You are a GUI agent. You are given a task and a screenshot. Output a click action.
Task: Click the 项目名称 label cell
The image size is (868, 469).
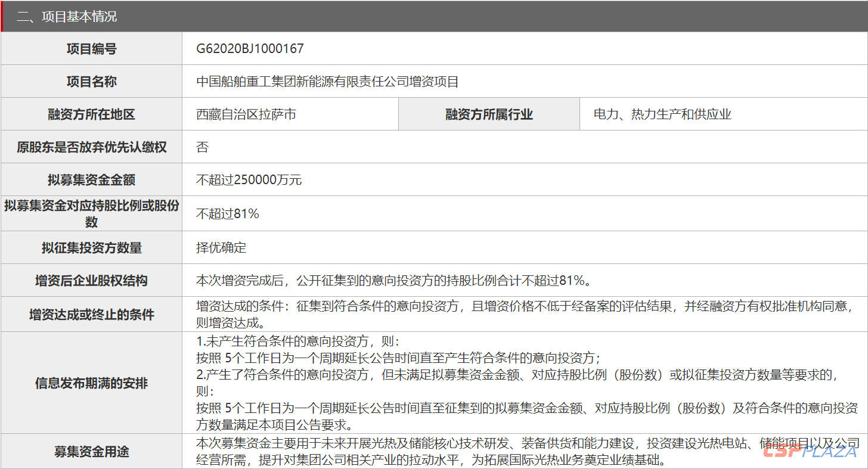(91, 82)
